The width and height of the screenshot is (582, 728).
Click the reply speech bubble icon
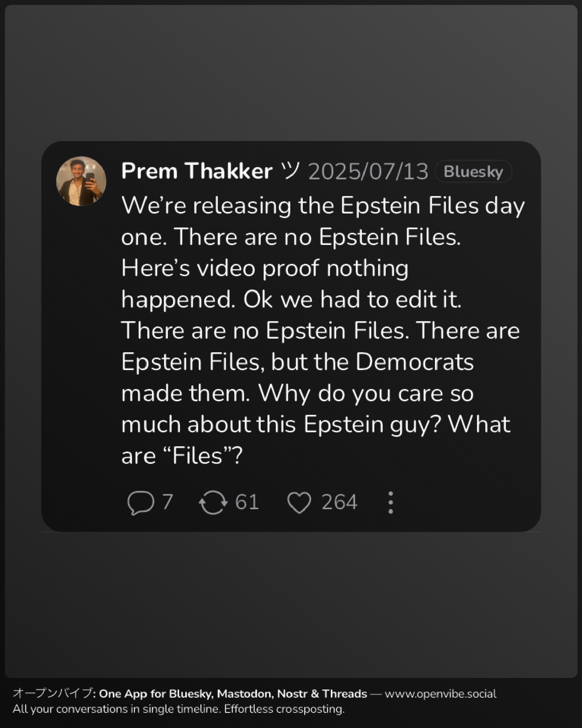coord(141,502)
